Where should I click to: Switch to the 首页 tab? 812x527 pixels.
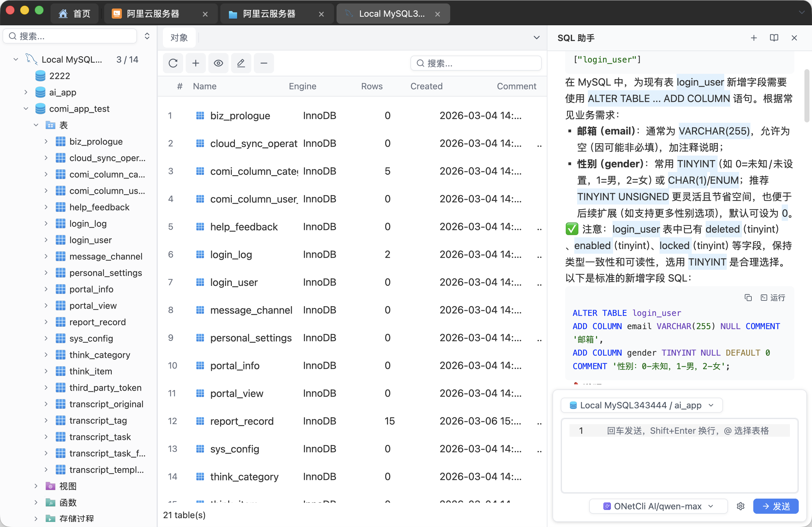click(x=75, y=13)
